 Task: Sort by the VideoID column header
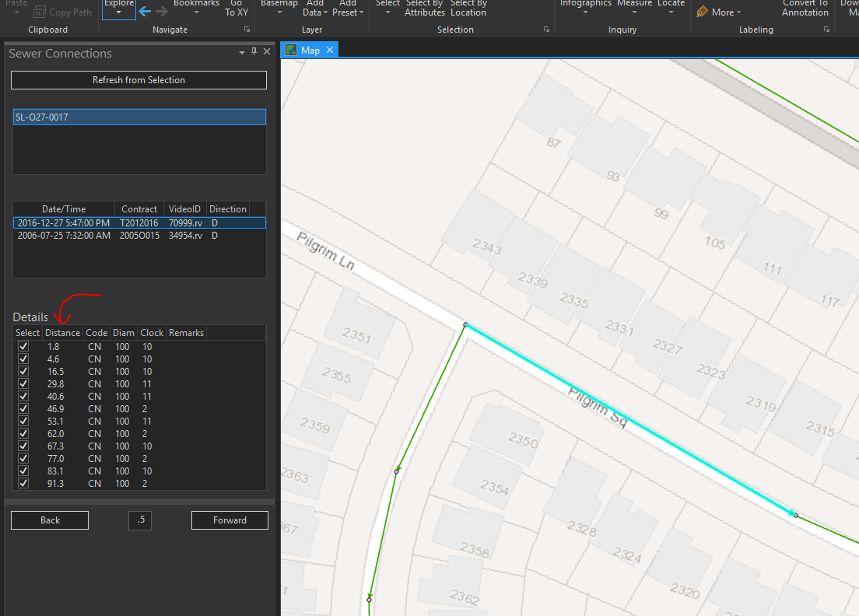point(184,209)
